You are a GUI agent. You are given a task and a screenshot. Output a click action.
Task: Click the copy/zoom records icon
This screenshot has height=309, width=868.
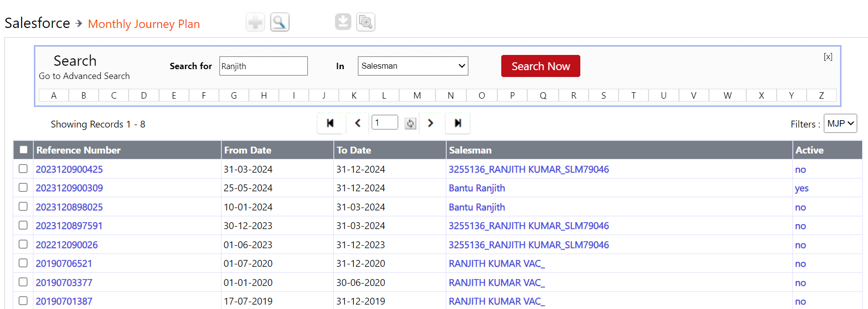click(366, 22)
